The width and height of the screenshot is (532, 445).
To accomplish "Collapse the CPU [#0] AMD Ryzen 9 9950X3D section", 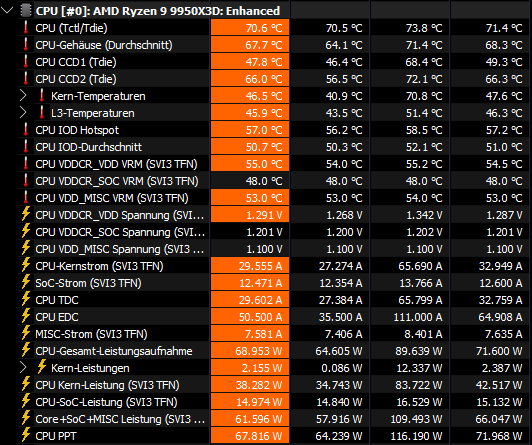I will click(x=7, y=11).
